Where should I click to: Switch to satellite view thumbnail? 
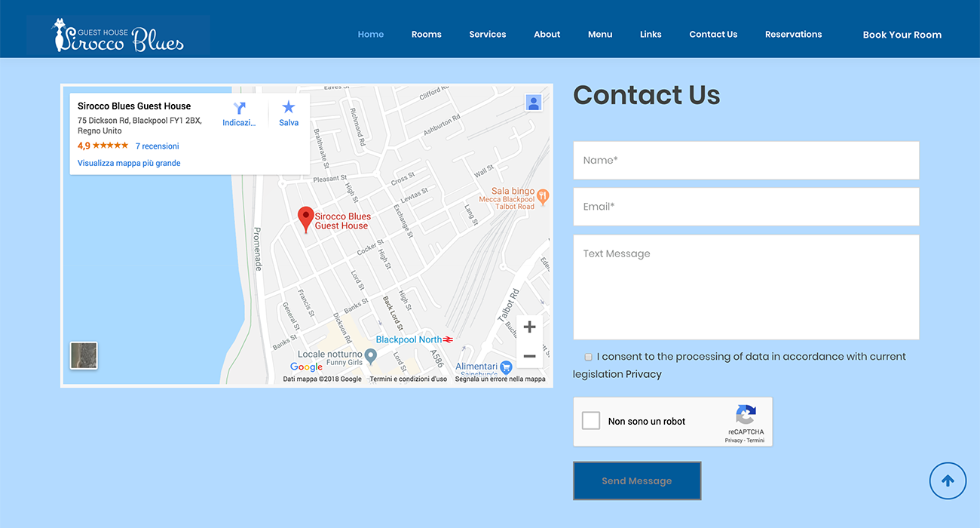[84, 356]
